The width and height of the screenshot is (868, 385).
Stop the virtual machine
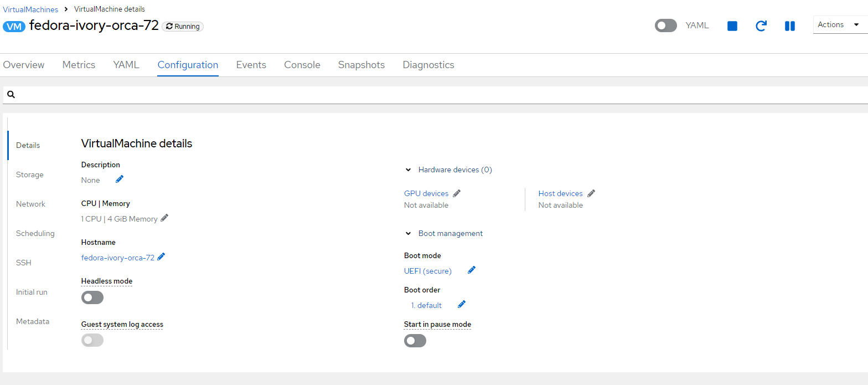(x=732, y=26)
